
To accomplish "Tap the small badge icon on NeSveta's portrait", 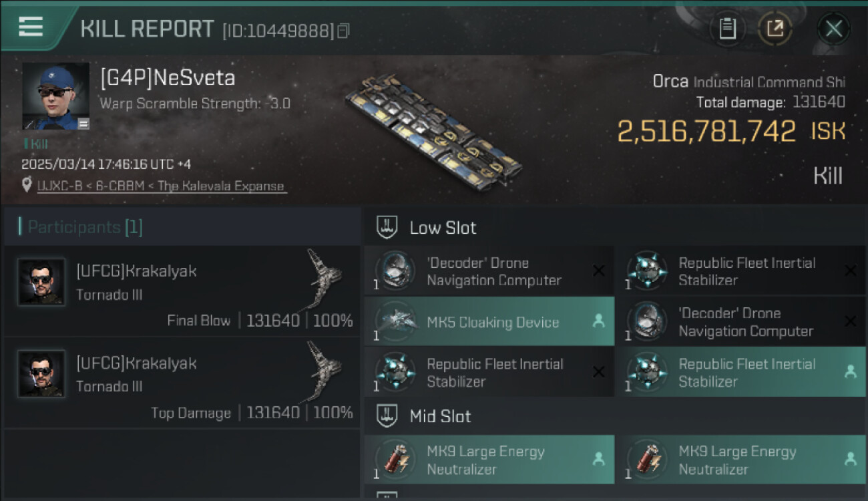I will click(x=83, y=124).
